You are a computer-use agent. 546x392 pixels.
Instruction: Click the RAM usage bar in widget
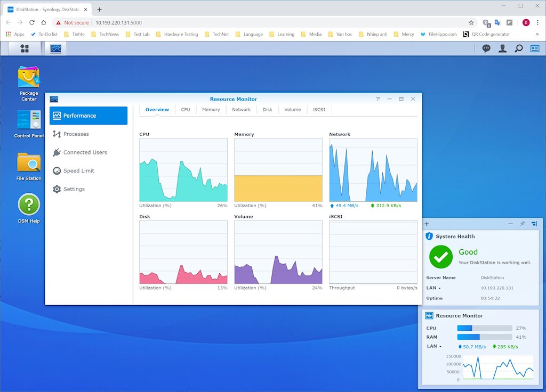click(x=484, y=337)
